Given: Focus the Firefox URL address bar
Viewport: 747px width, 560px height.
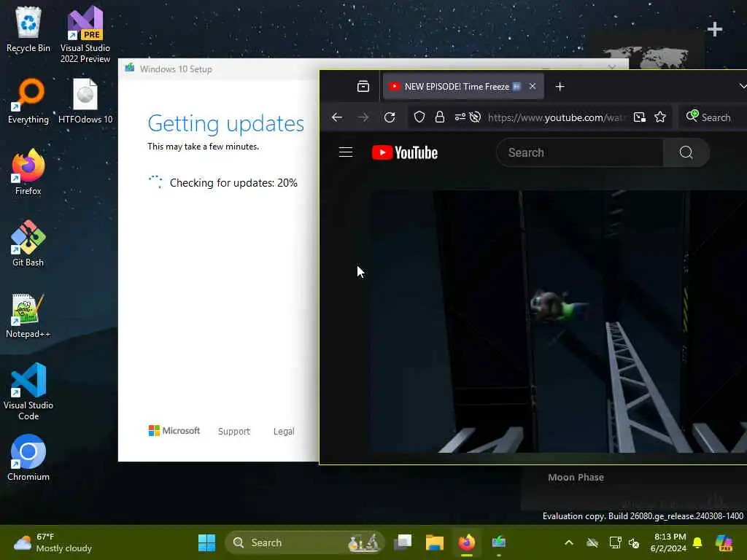Looking at the screenshot, I should tap(555, 117).
